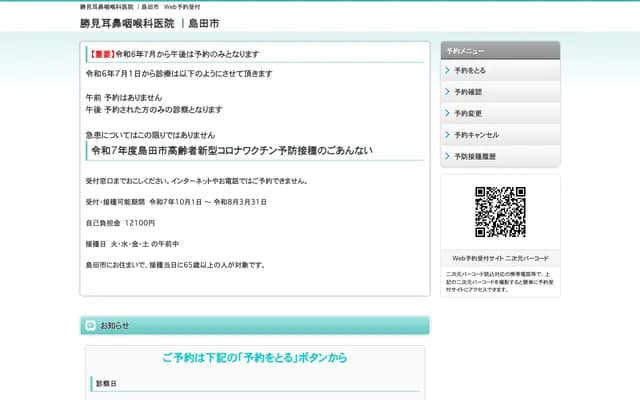
Task: Click the Web予約受付サイト 二次元バーコード caption
Action: point(500,257)
